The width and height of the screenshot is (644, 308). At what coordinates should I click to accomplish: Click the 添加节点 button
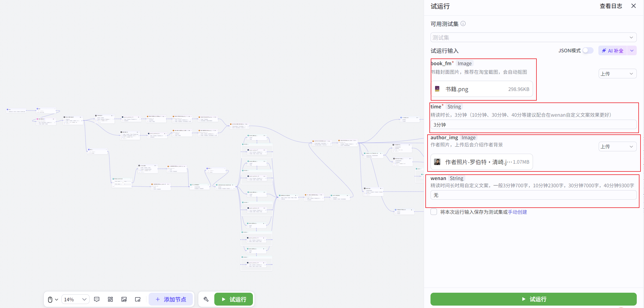[x=171, y=299]
